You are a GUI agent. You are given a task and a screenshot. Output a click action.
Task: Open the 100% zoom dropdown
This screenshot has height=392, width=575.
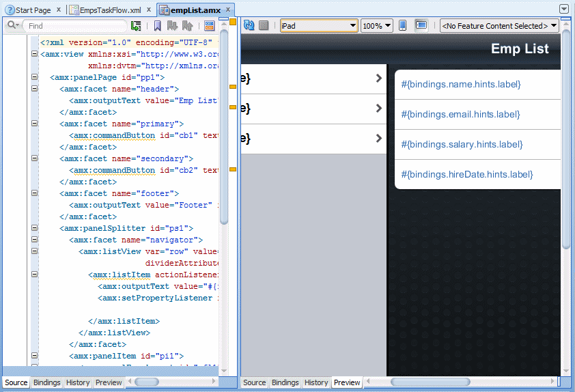(377, 26)
